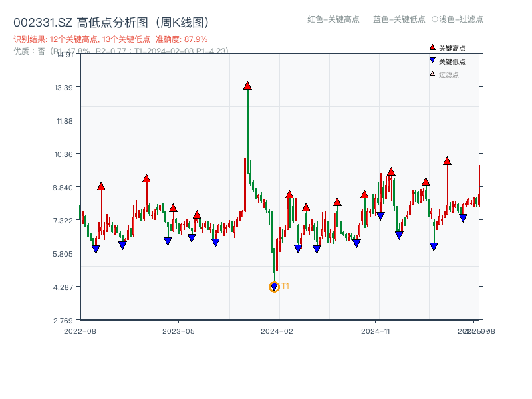The image size is (532, 399).
Task: Click the 5.805 y-axis label
Action: pyautogui.click(x=63, y=254)
